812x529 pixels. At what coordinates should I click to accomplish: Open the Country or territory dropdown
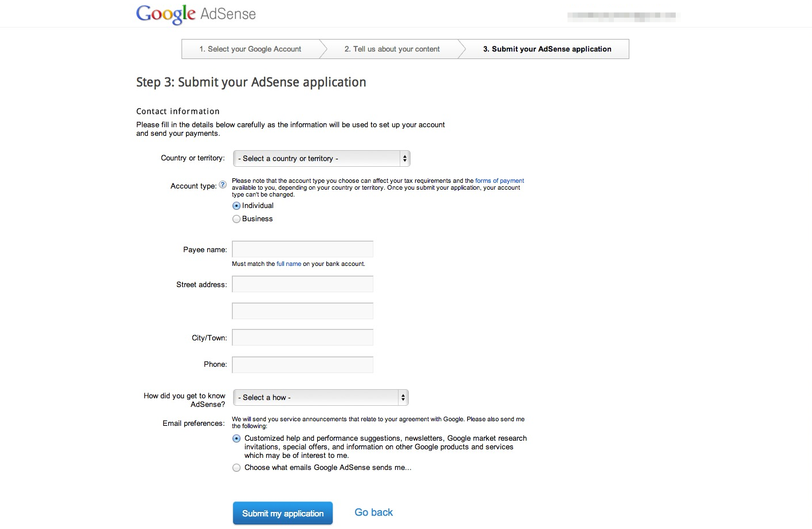tap(322, 158)
